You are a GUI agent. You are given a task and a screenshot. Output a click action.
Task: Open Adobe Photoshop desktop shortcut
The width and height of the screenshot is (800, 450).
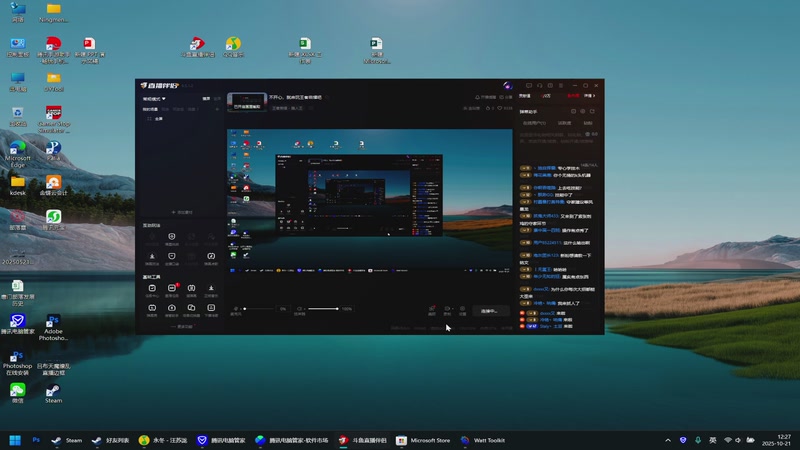53,327
